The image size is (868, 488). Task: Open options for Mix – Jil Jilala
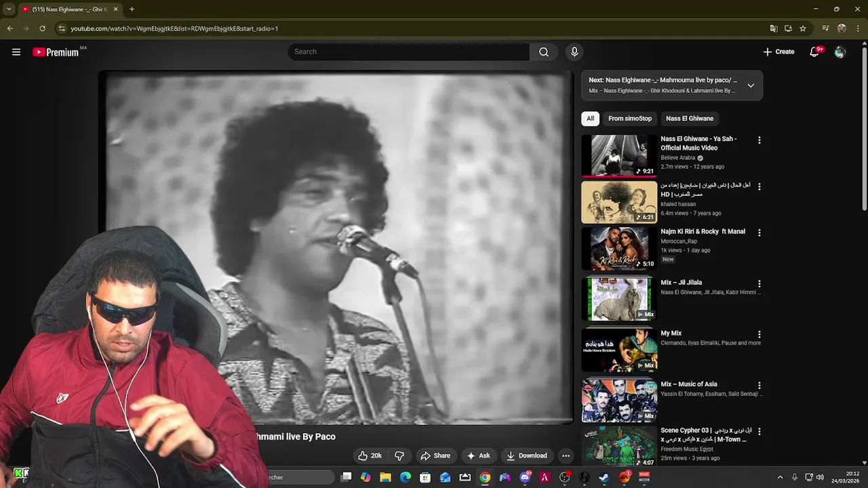[759, 283]
